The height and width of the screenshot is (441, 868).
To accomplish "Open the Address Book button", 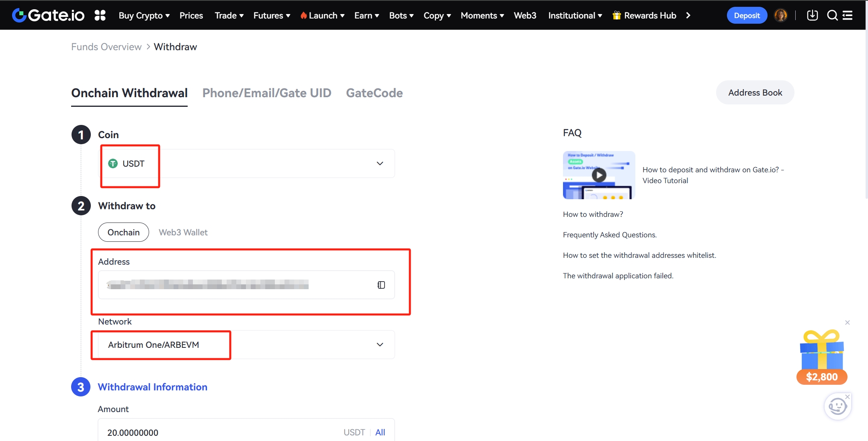I will point(755,92).
